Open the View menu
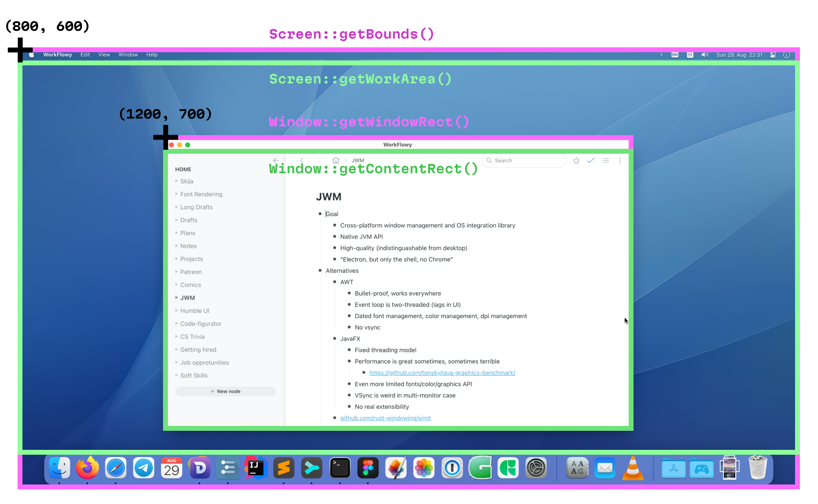Viewport: 818px width, 504px height. tap(104, 55)
